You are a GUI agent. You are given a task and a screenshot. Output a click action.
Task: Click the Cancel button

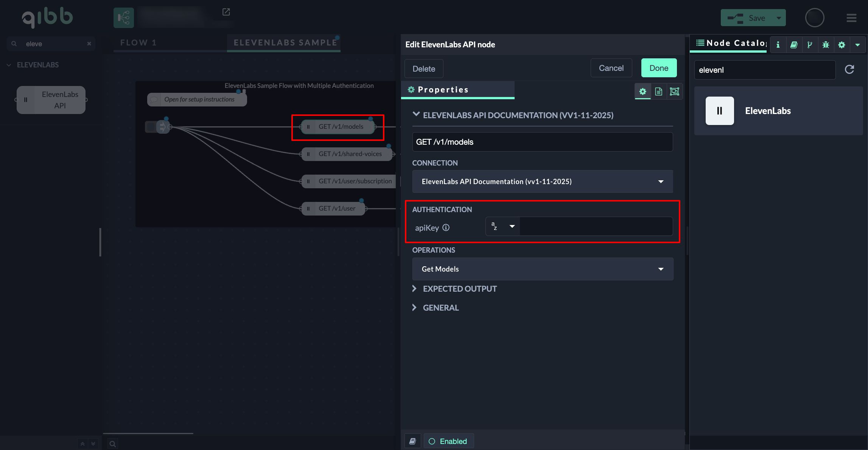coord(611,68)
